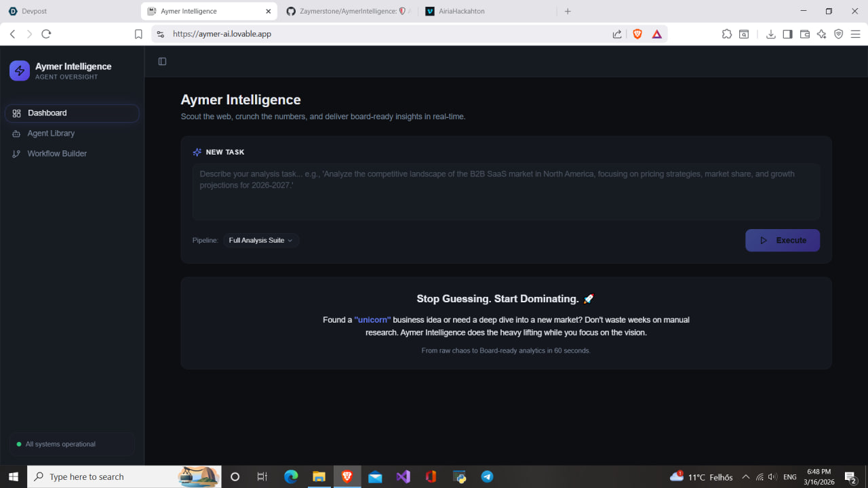Open Telegram from taskbar
This screenshot has height=488, width=868.
(x=487, y=477)
